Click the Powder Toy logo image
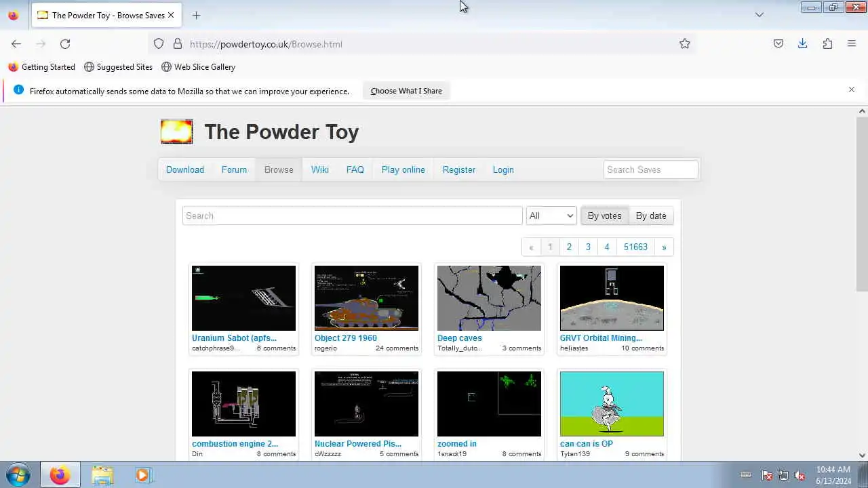This screenshot has height=488, width=868. (177, 131)
